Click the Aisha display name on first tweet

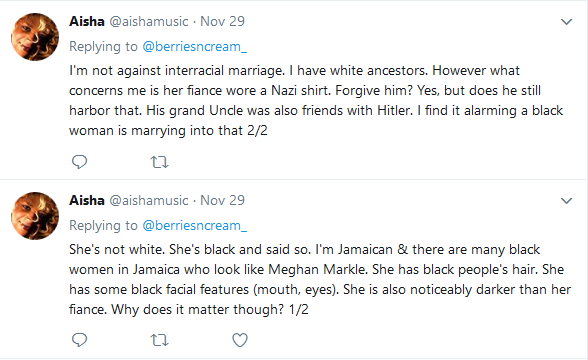[87, 21]
